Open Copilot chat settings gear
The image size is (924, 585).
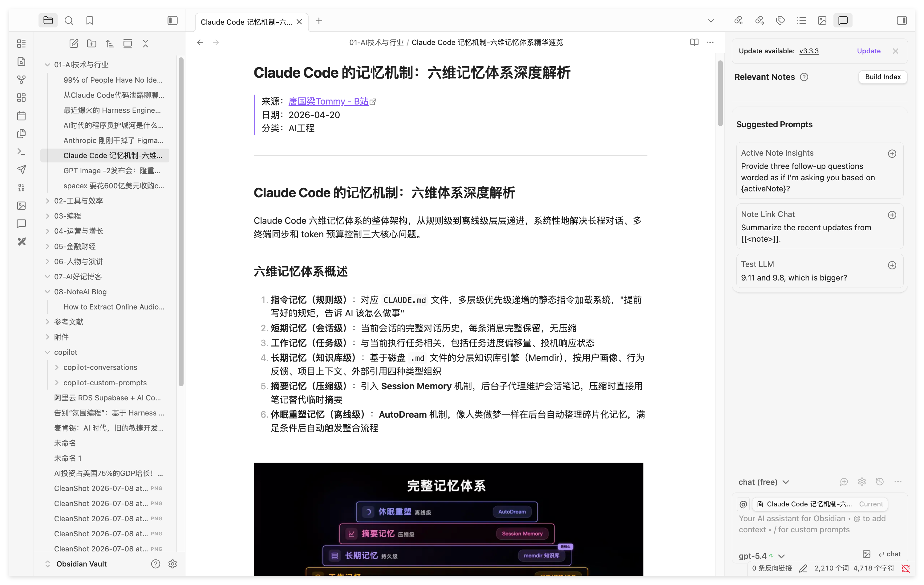862,482
